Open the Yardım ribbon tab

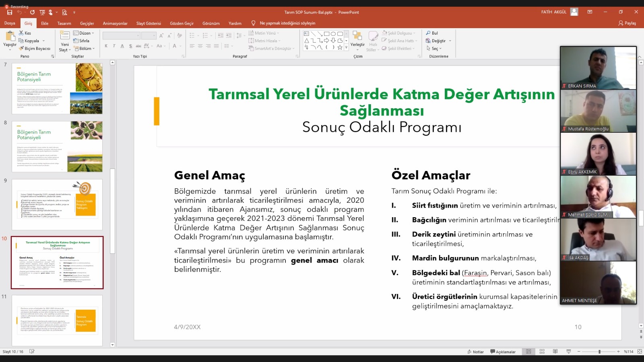pyautogui.click(x=235, y=23)
